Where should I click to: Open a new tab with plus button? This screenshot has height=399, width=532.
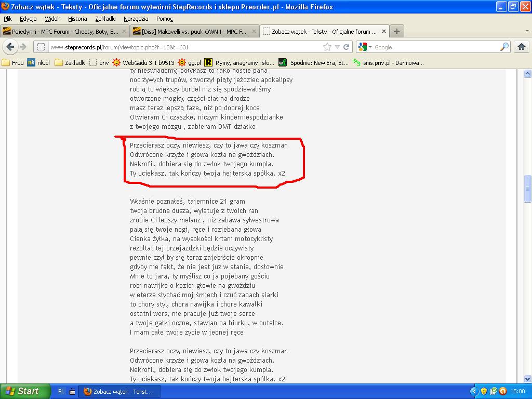click(x=396, y=31)
